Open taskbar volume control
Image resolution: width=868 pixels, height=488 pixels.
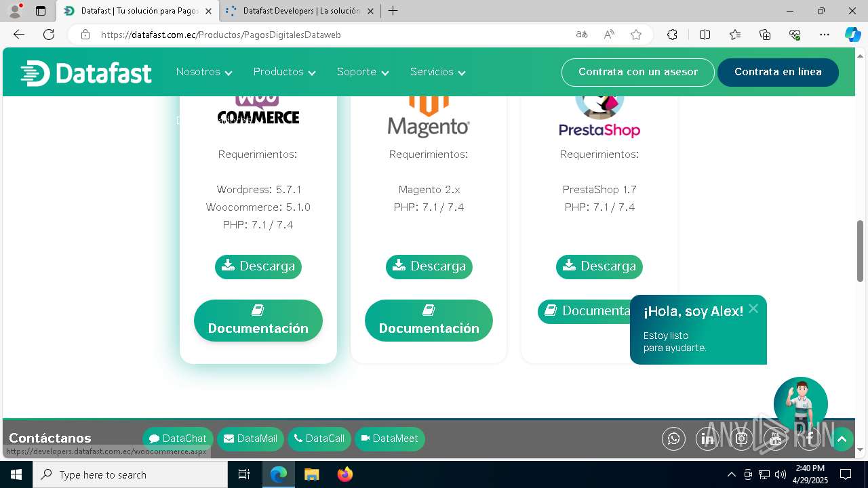tap(781, 474)
